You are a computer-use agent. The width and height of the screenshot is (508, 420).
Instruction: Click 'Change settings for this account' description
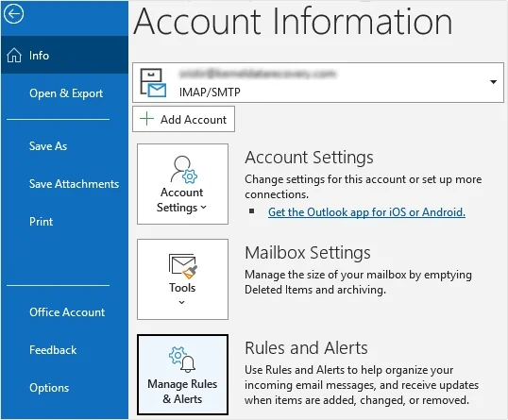click(x=364, y=187)
